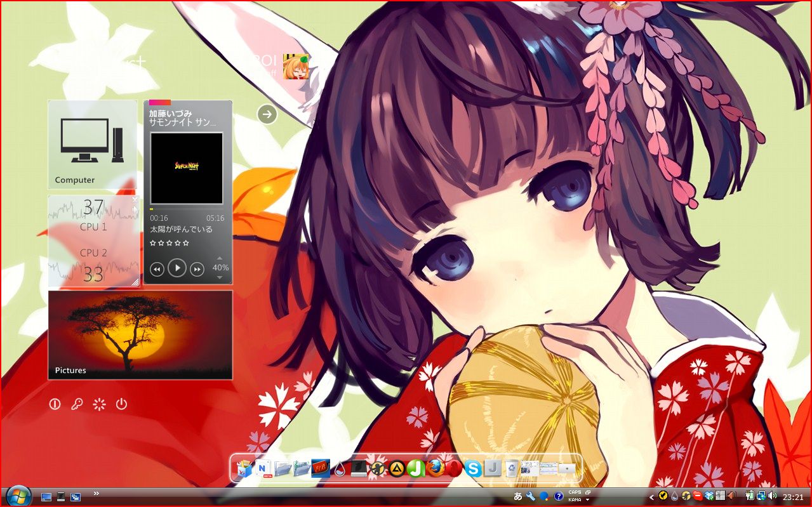Launch the green J app
812x507 pixels.
coord(415,468)
